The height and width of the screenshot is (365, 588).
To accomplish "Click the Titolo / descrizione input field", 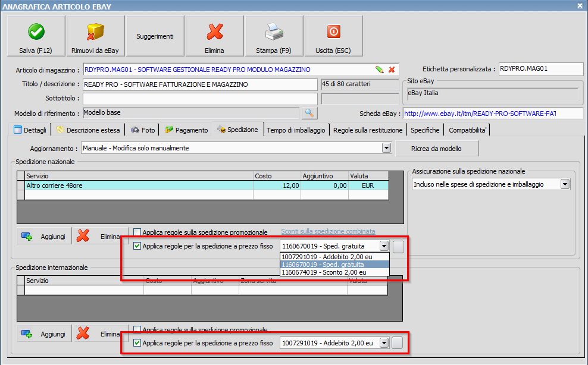I will [x=200, y=84].
